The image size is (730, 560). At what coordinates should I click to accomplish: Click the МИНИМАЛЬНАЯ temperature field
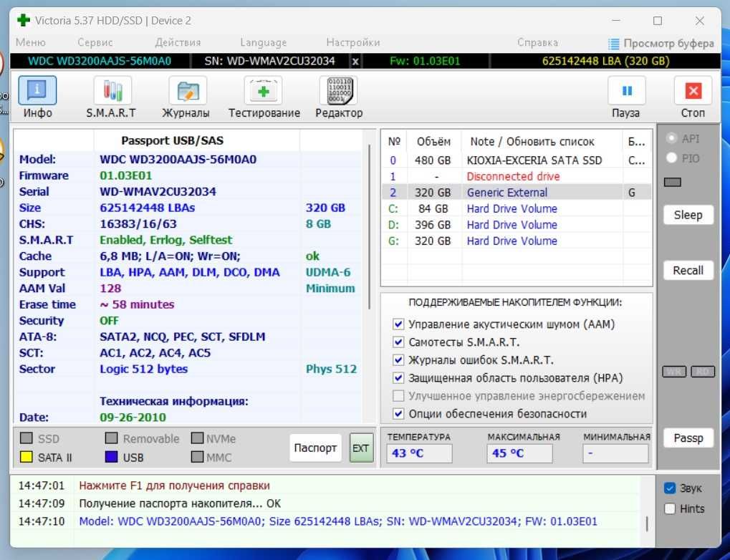(x=615, y=453)
